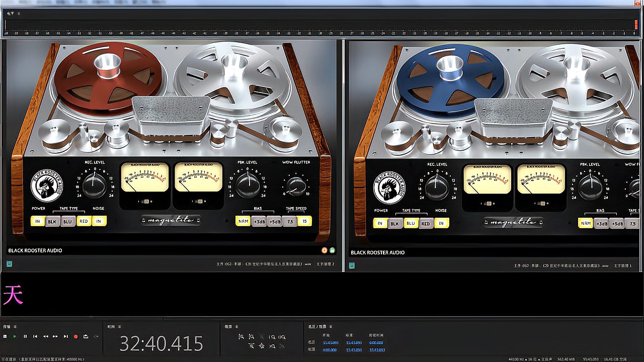
Task: Toggle loop playback icon
Action: (x=86, y=336)
